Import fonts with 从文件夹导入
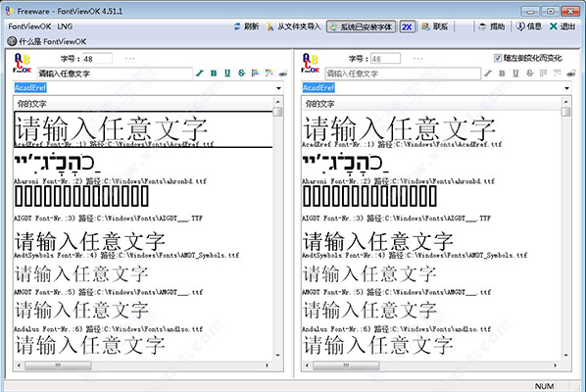This screenshot has height=392, width=586. [294, 26]
